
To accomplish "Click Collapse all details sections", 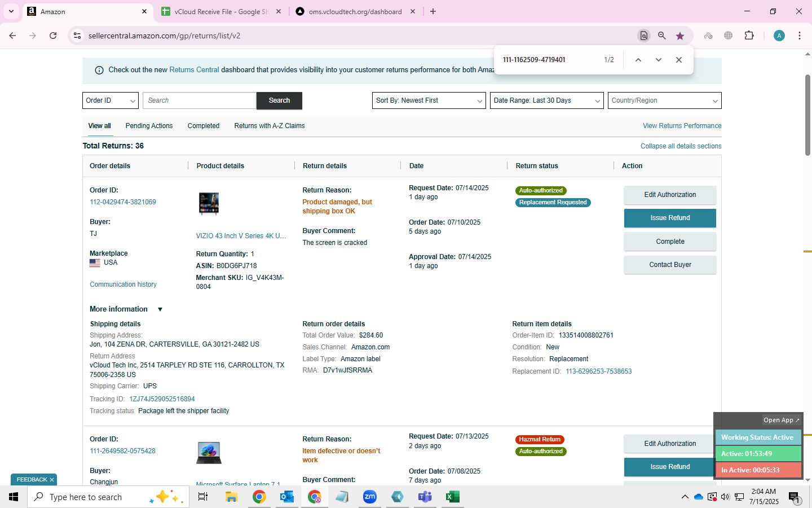I will 681,146.
